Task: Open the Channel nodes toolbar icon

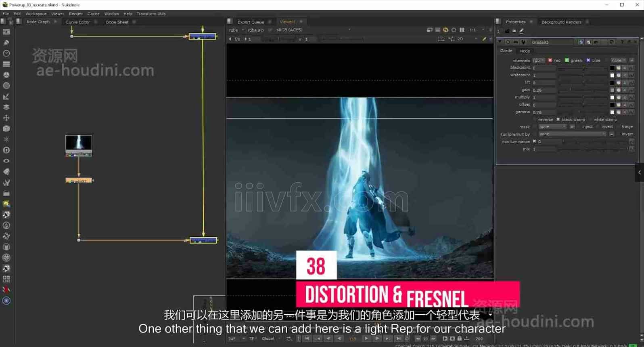Action: 6,64
